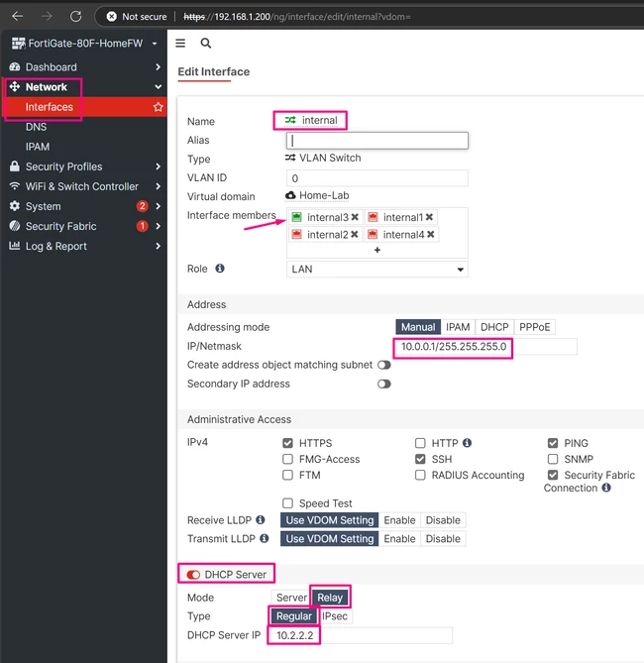Uncheck HTTPS administrative access
This screenshot has width=644, height=663.
(x=287, y=443)
